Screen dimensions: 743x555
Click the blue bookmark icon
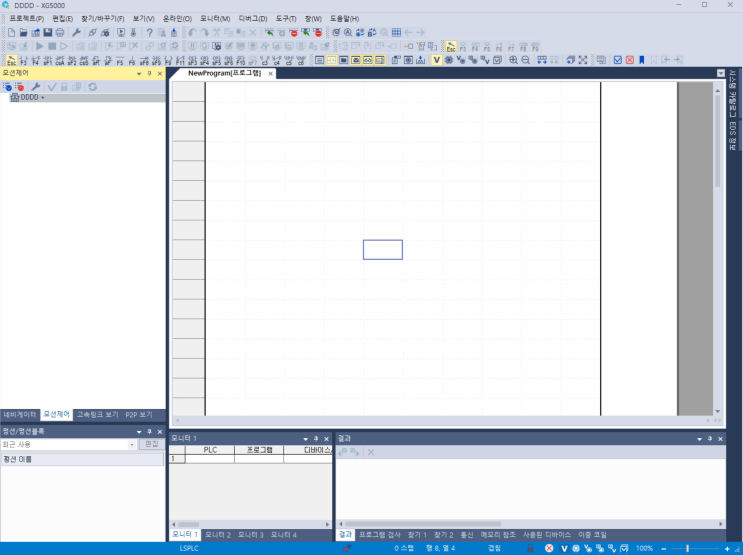point(641,60)
